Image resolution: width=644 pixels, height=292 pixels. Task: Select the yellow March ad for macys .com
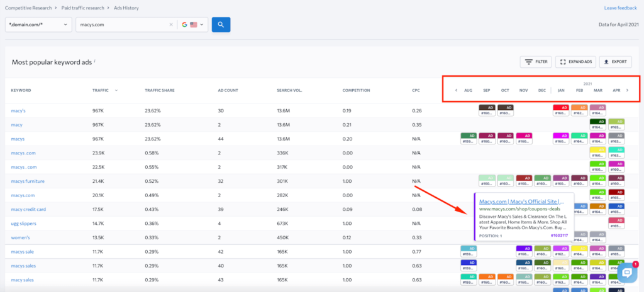pos(597,153)
